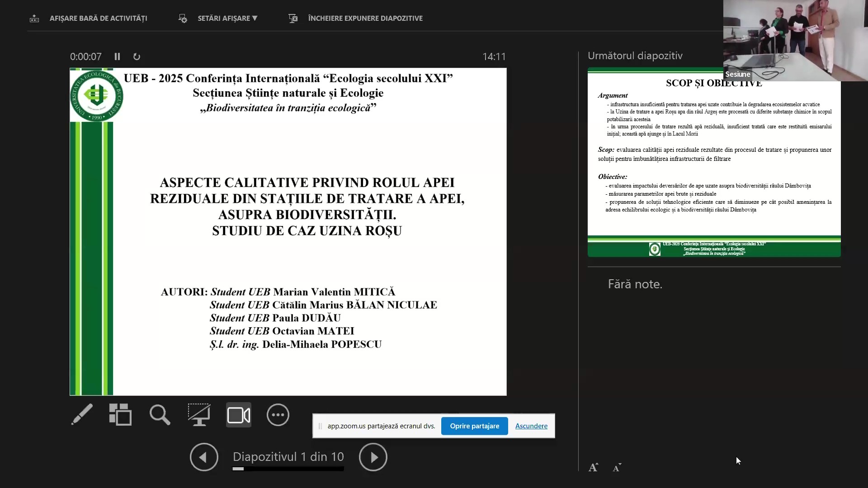The width and height of the screenshot is (868, 488).
Task: Open more slide show options ellipsis
Action: tap(278, 415)
